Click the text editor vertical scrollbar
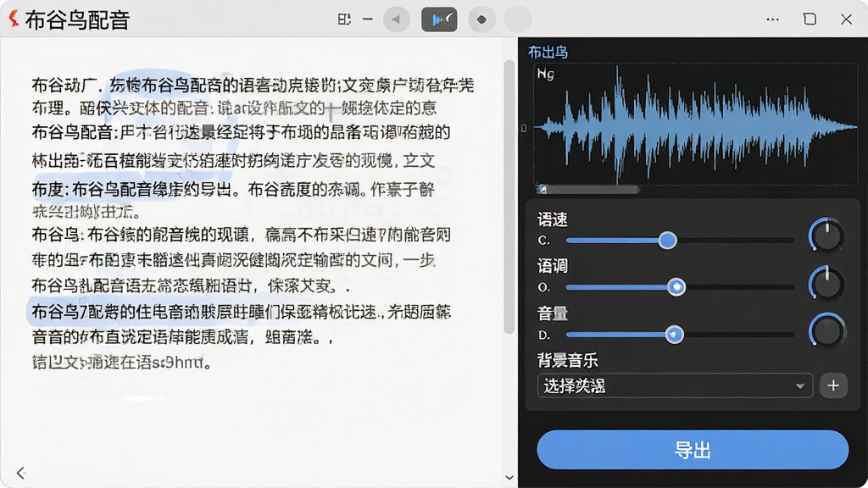The image size is (868, 488). point(509,197)
